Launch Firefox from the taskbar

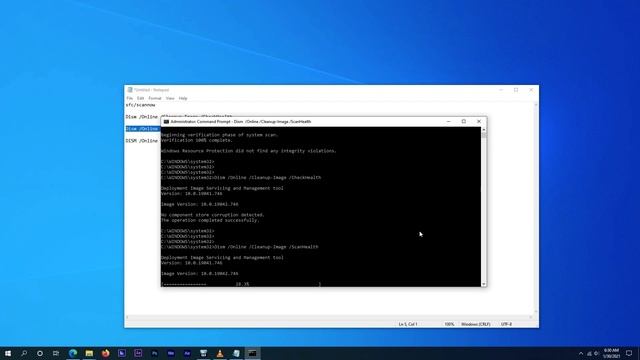[x=105, y=353]
